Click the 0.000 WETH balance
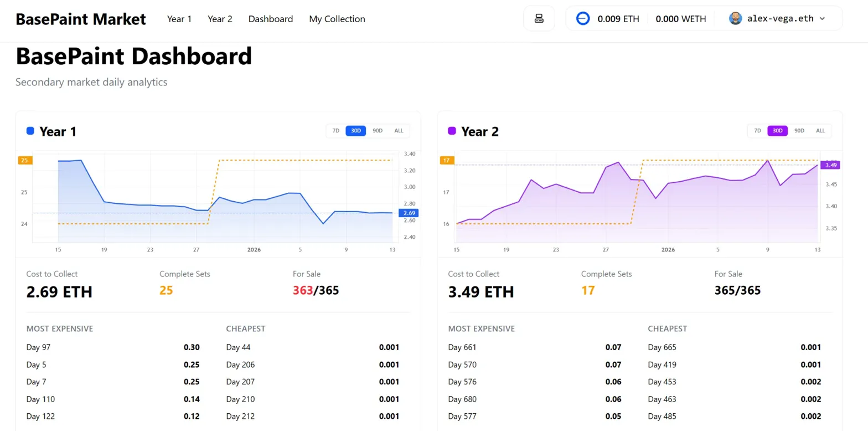The image size is (868, 431). (681, 19)
